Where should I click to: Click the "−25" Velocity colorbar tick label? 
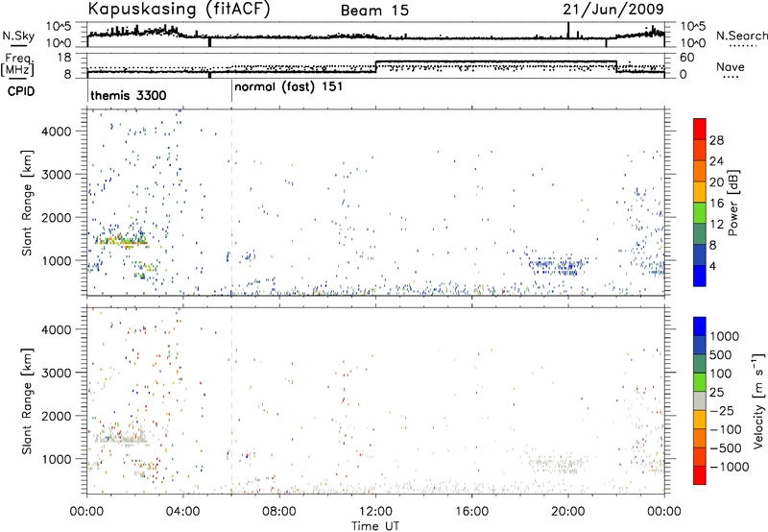[722, 411]
